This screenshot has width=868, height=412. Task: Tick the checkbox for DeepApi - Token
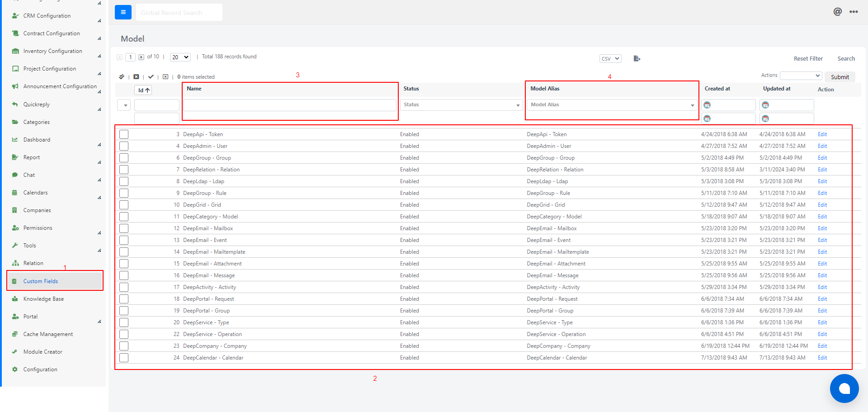coord(124,134)
